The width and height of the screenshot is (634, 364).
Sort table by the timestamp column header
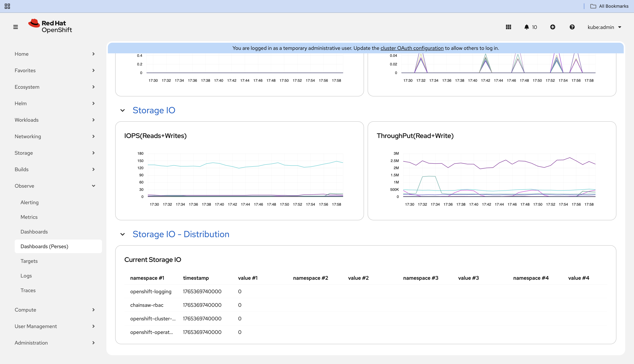(196, 278)
